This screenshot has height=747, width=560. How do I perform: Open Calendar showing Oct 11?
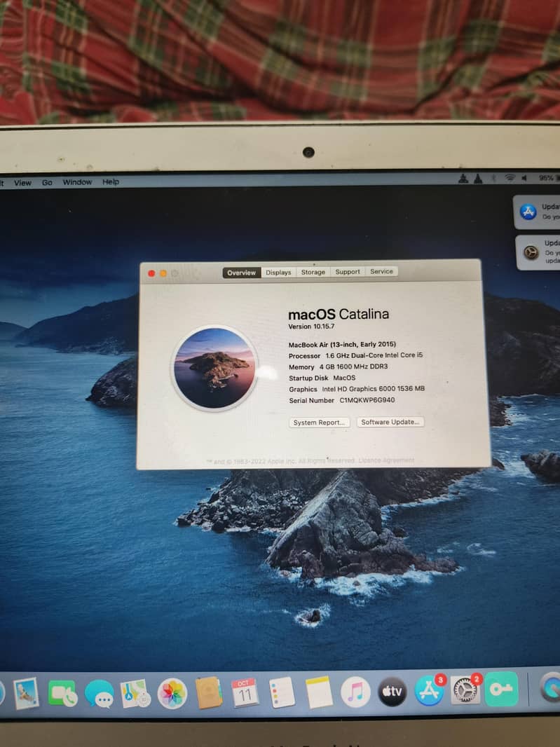245,692
